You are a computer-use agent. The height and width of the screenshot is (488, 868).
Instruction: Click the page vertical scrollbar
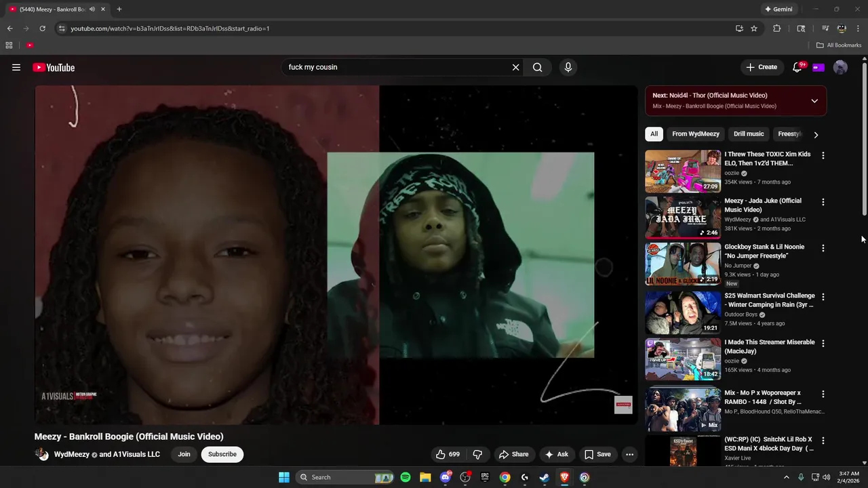pyautogui.click(x=865, y=139)
